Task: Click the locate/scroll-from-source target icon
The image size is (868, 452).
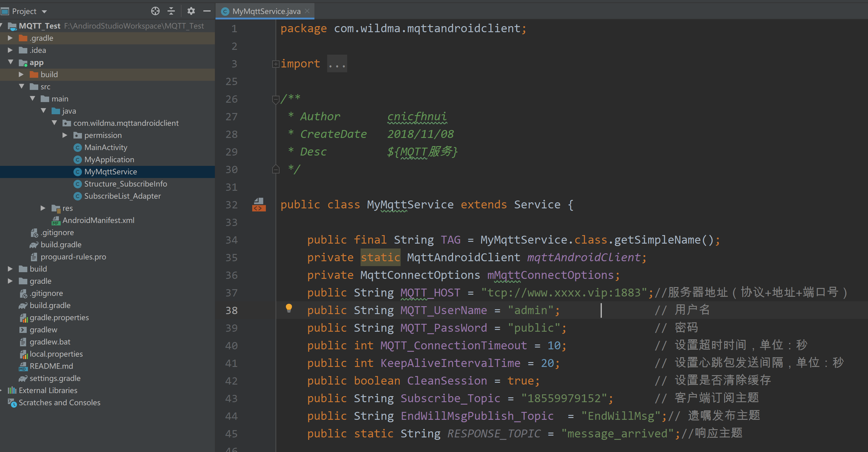Action: pyautogui.click(x=155, y=11)
